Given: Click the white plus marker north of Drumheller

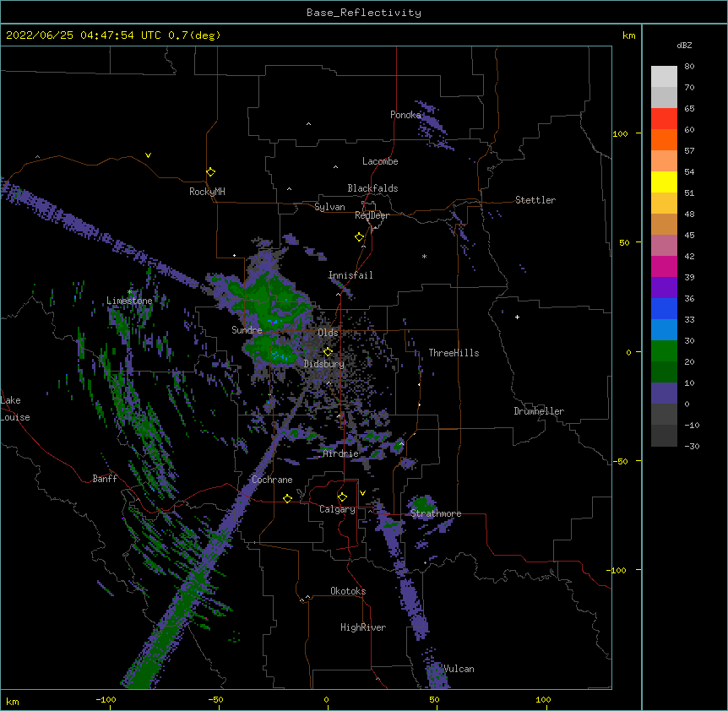Looking at the screenshot, I should tap(517, 317).
